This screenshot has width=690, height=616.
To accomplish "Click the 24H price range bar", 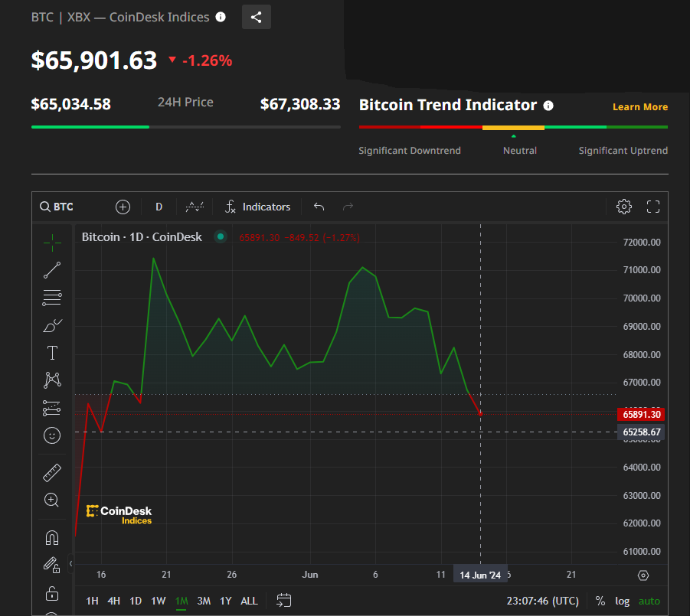I will (185, 127).
